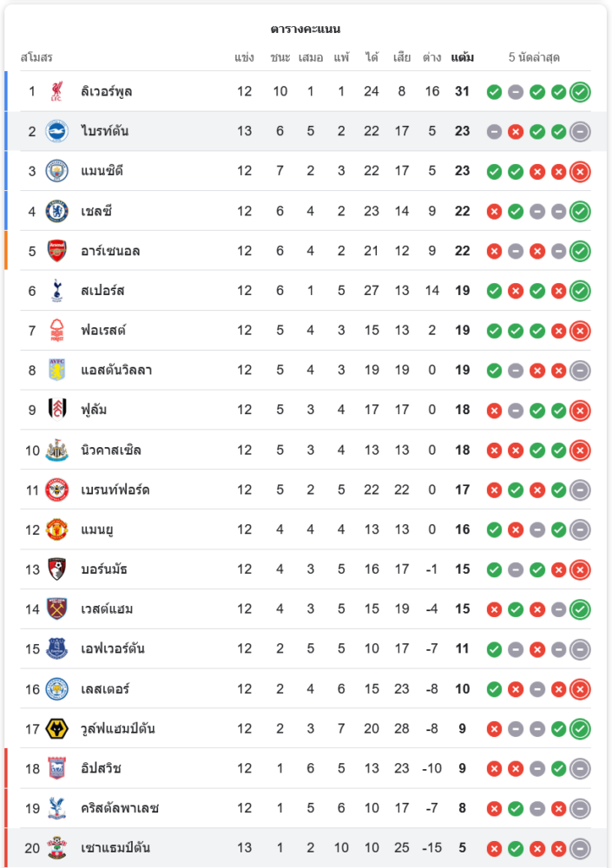Click Liverpool's most recent win result icon
612x868 pixels.
(581, 92)
